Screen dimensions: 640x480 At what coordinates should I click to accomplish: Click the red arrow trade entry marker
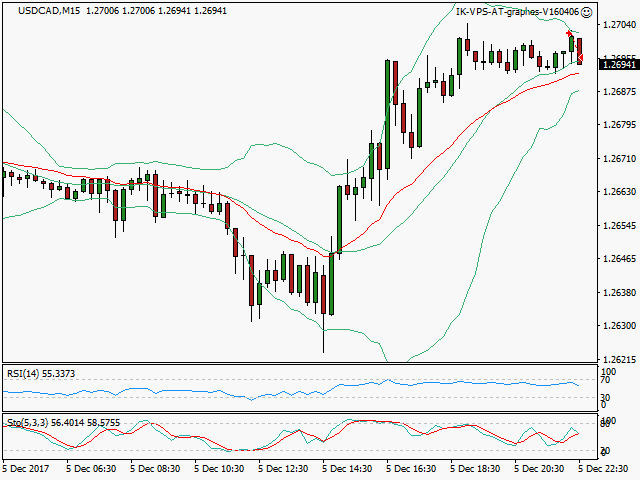[x=569, y=34]
